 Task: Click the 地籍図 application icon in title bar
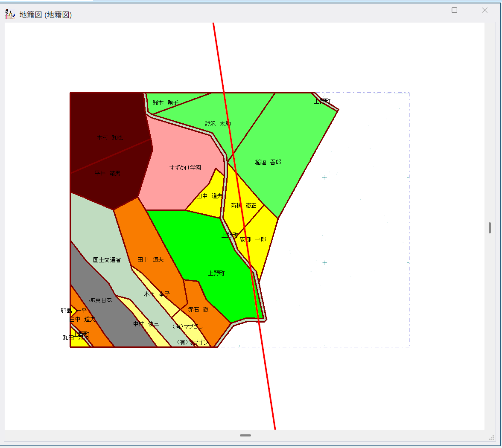coord(9,15)
